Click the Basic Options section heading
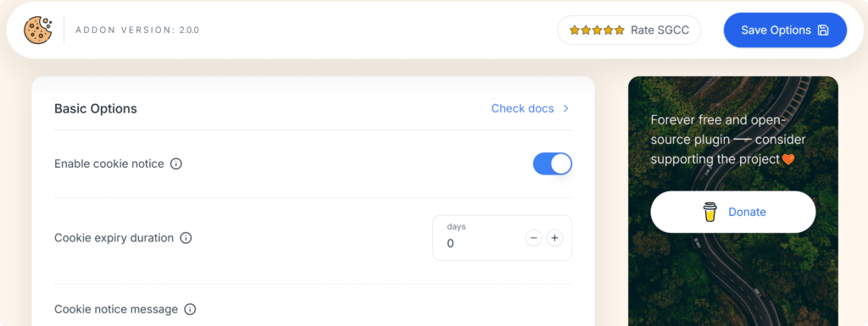868x326 pixels. 95,109
